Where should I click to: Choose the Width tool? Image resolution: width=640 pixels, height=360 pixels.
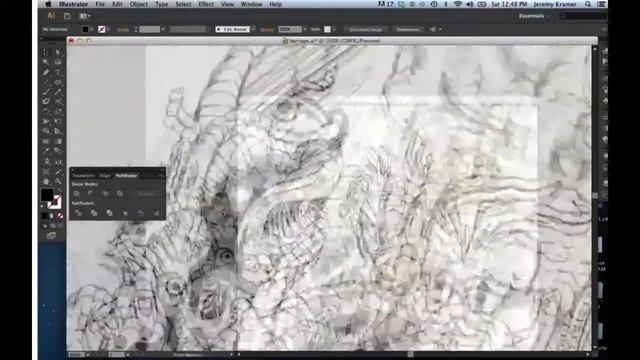(46, 121)
